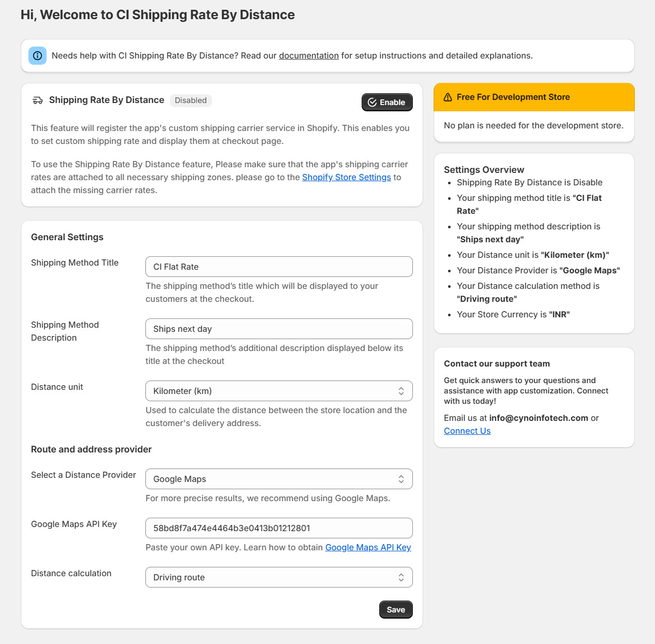This screenshot has width=655, height=644.
Task: Click the Free For Development Store banner
Action: (x=534, y=97)
